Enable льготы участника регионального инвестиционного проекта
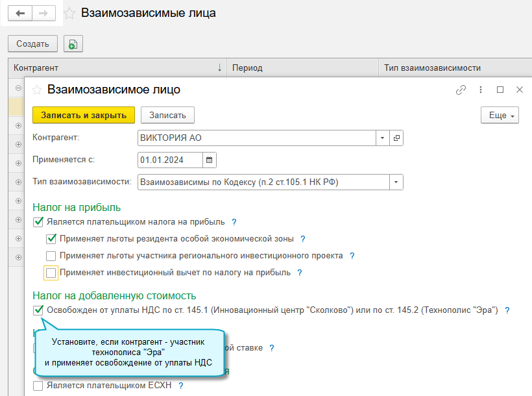Screen dimensions: 532x396 [51, 256]
